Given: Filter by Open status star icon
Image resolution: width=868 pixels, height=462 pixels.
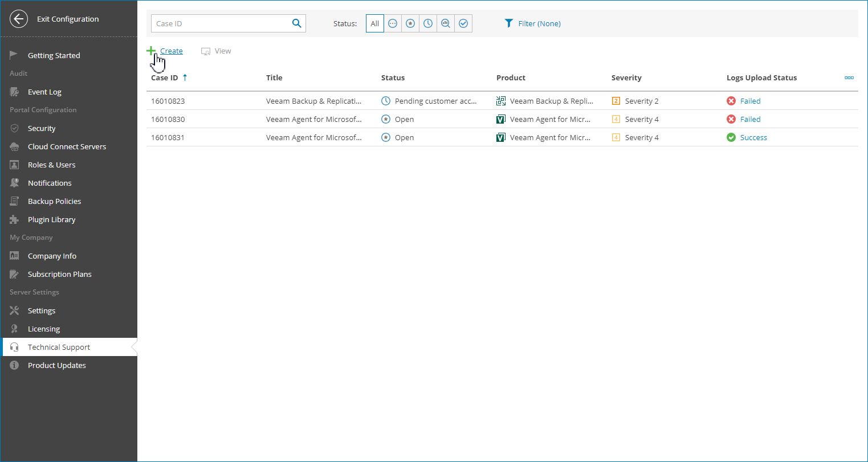Looking at the screenshot, I should click(410, 23).
